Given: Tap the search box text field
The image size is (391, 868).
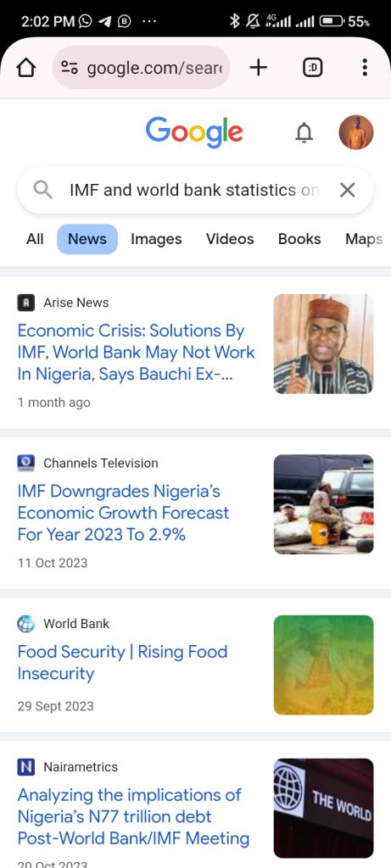Looking at the screenshot, I should [194, 191].
